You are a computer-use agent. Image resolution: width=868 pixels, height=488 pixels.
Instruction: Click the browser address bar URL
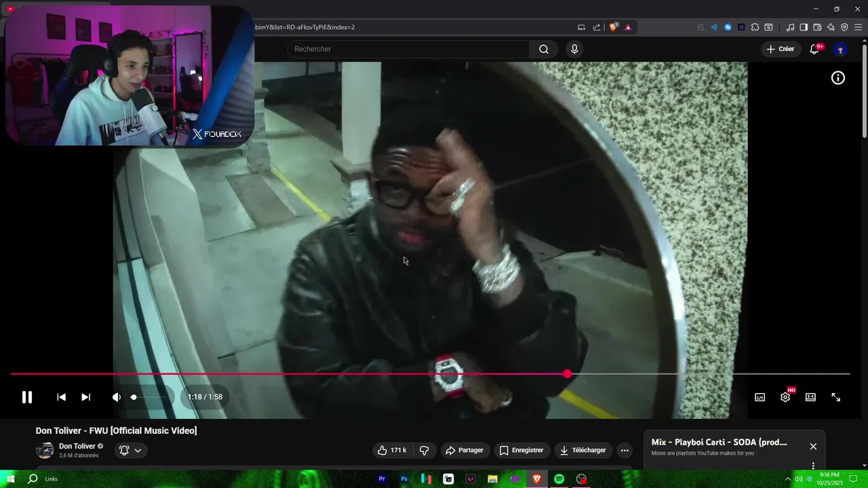pyautogui.click(x=305, y=27)
